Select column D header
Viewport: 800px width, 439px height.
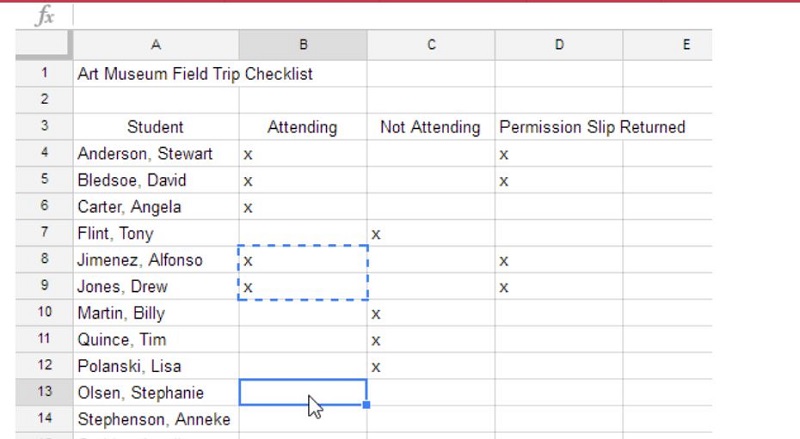[x=558, y=44]
